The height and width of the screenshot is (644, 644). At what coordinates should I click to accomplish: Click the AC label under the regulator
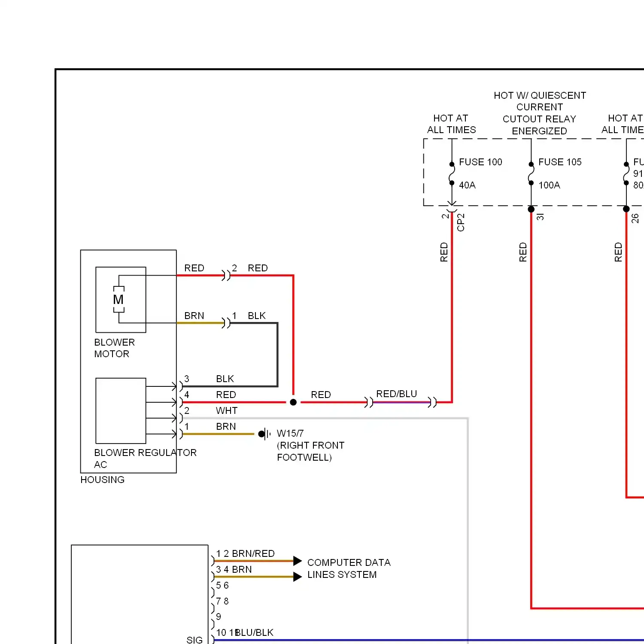[x=100, y=465]
